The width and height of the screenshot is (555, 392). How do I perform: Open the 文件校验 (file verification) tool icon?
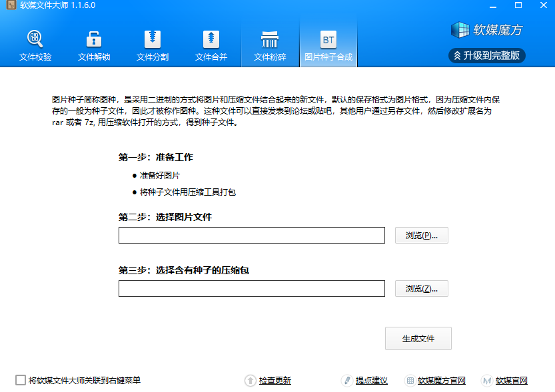(x=35, y=39)
